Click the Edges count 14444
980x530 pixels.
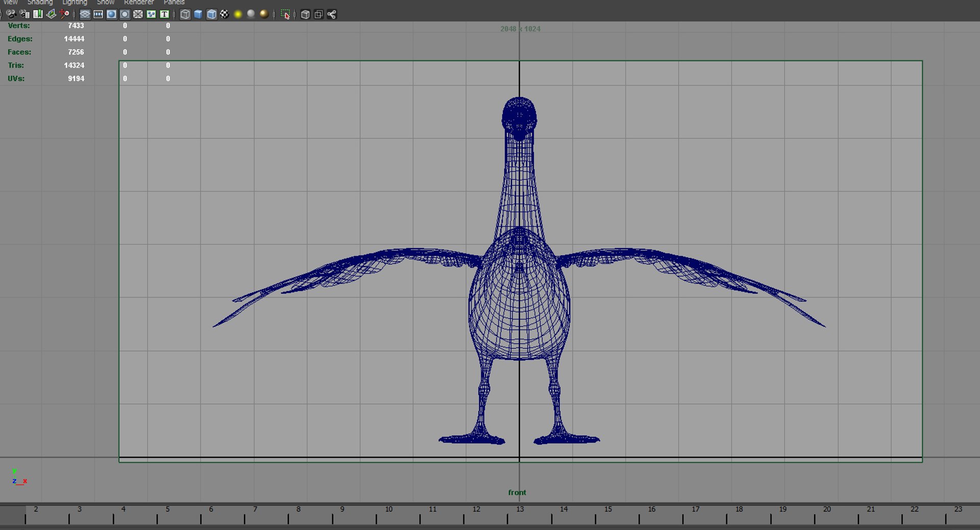[x=74, y=39]
